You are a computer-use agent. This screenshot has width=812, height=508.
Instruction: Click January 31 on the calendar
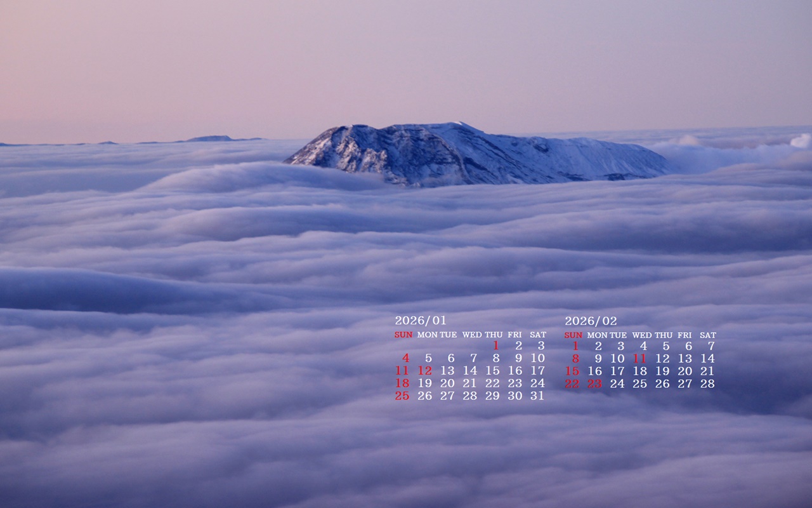coord(537,396)
